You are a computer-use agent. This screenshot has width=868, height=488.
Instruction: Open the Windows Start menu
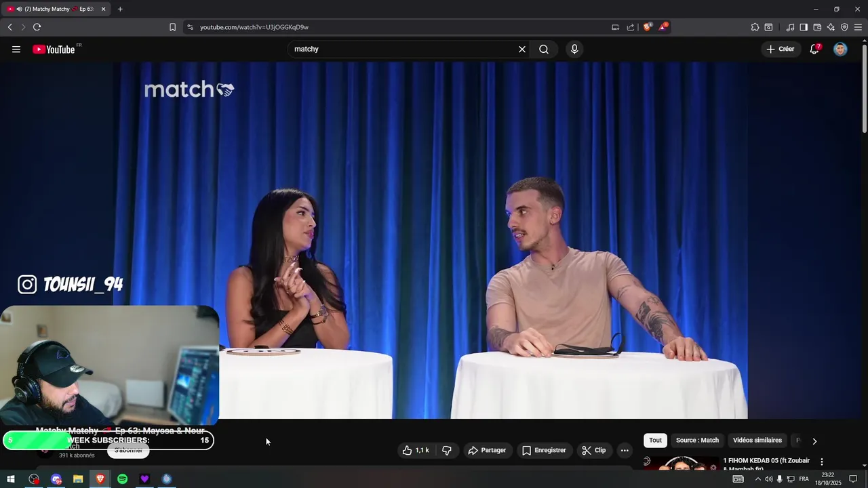coord(10,479)
